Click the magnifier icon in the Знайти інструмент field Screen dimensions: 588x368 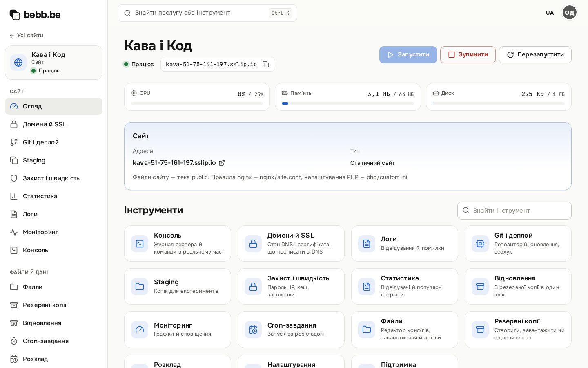coord(466,210)
